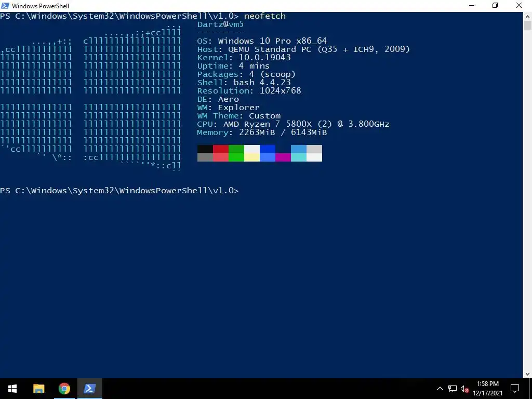Open the network status tray icon

(x=452, y=389)
